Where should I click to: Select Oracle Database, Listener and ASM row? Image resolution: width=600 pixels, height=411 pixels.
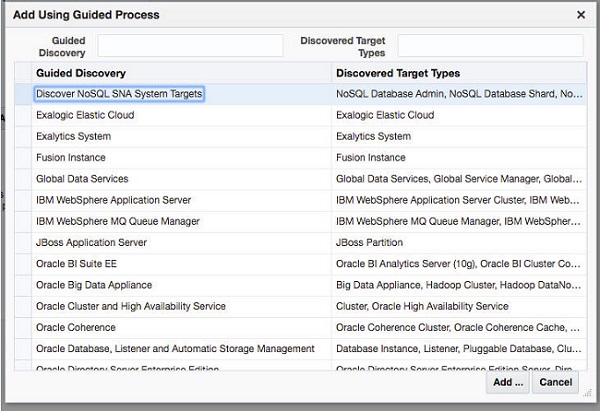(175, 349)
